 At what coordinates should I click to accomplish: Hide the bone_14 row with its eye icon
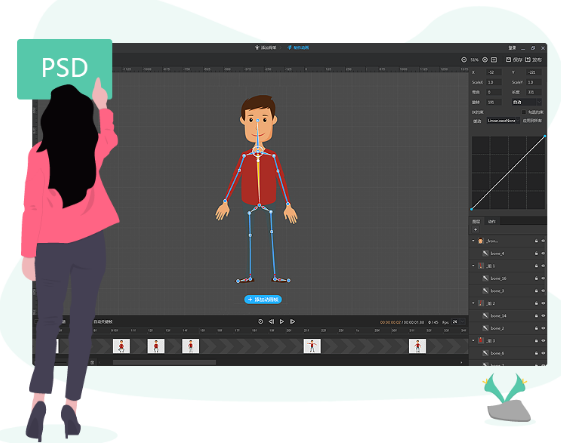(x=543, y=316)
